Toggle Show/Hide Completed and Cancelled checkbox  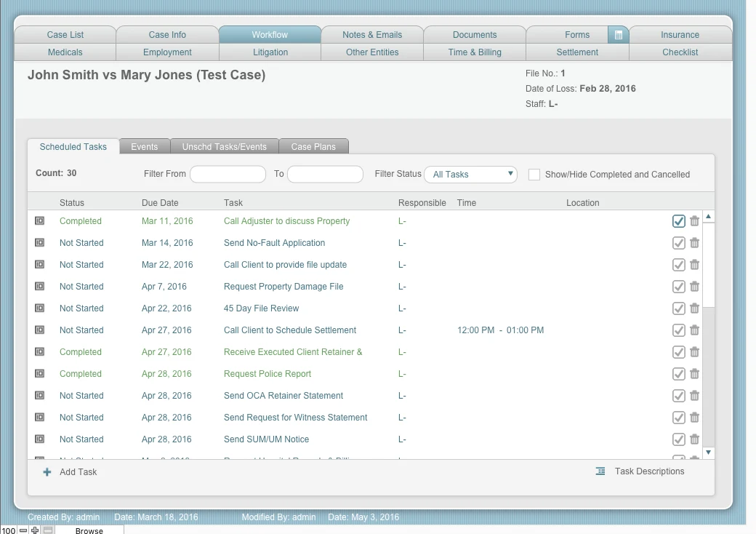[x=534, y=175]
